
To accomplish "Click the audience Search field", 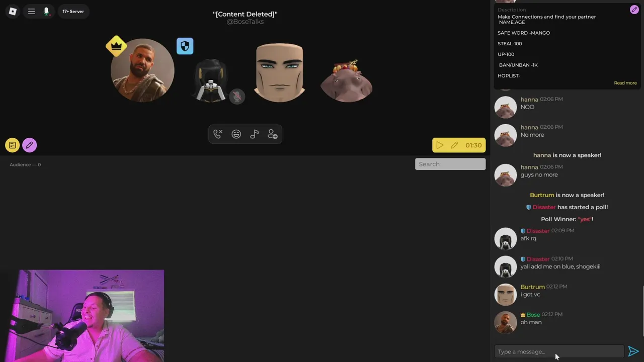I will coord(450,164).
